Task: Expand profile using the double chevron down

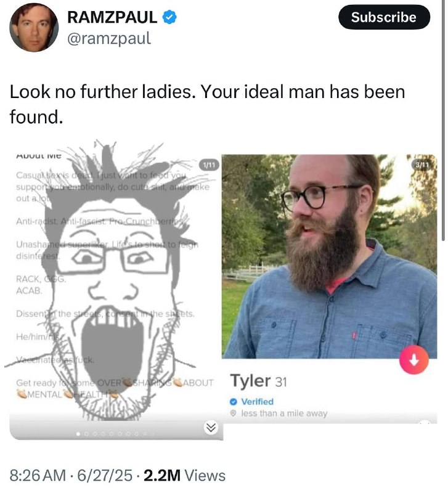Action: [x=211, y=427]
